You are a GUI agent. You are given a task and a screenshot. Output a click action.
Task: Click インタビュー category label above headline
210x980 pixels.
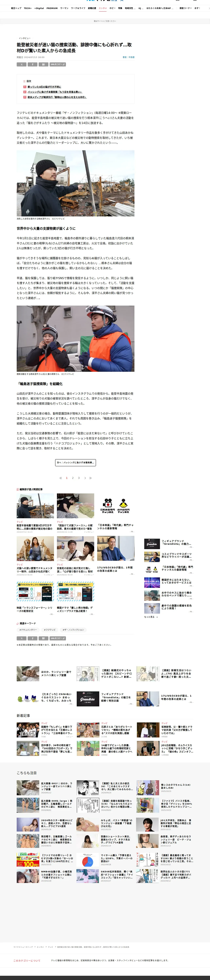click(x=25, y=38)
